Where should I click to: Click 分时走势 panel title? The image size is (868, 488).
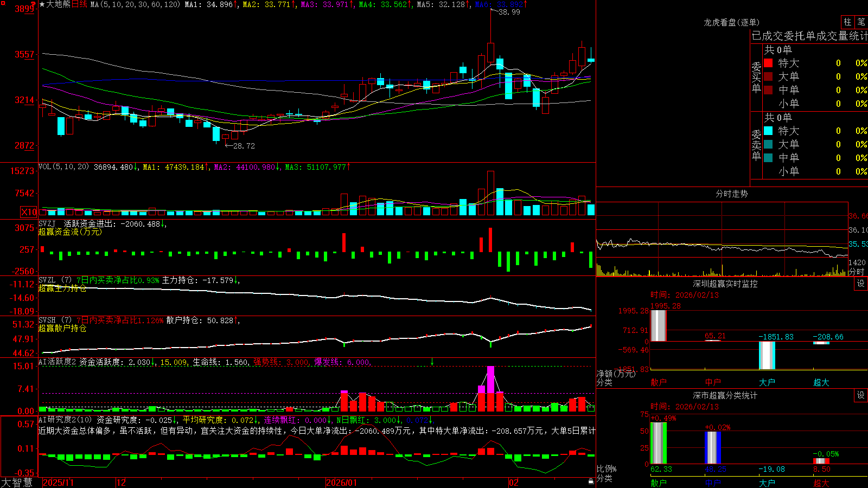731,194
